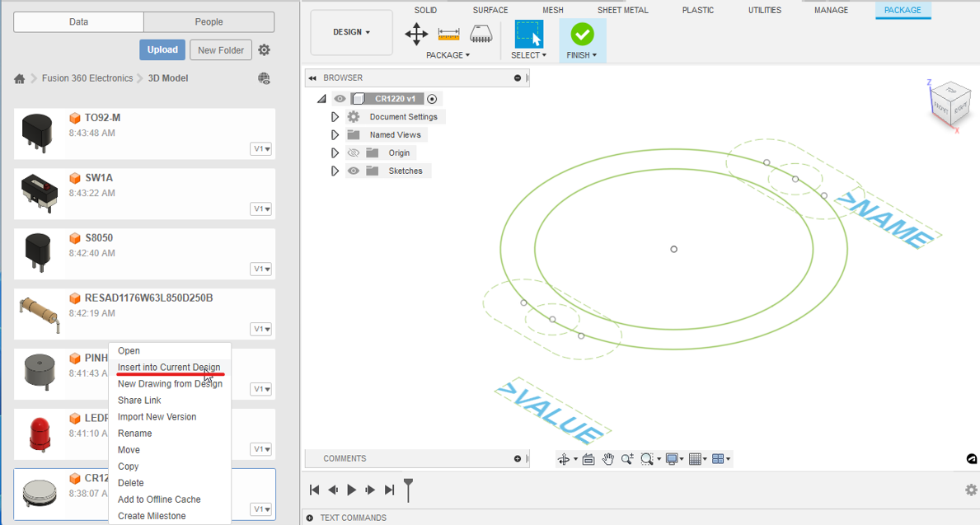
Task: Go to the home data folder icon
Action: point(20,79)
